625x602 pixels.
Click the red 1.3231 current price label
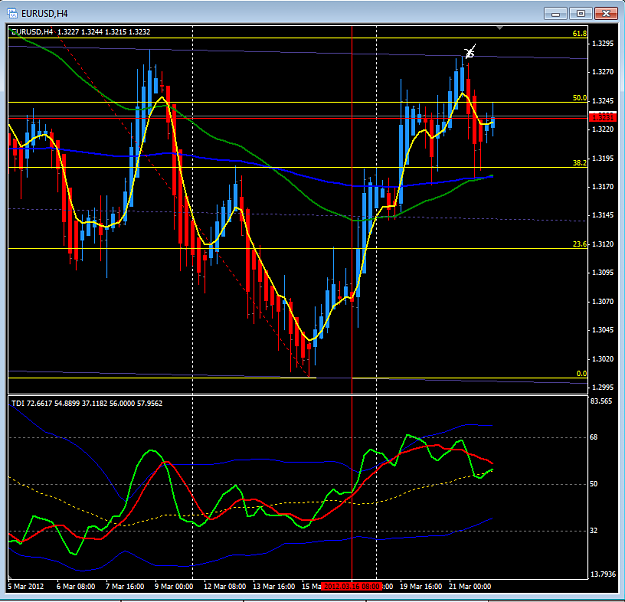pyautogui.click(x=602, y=117)
